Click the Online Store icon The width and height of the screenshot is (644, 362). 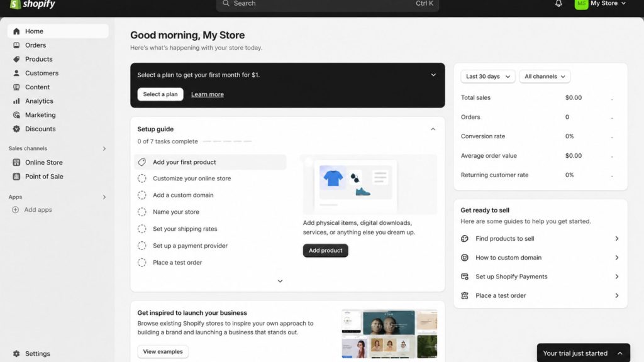pyautogui.click(x=16, y=163)
